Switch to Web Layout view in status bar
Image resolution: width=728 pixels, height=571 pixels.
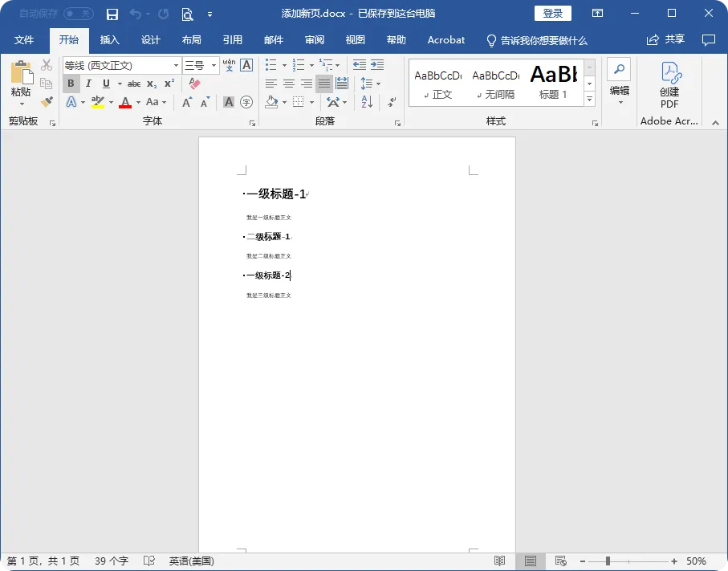560,561
